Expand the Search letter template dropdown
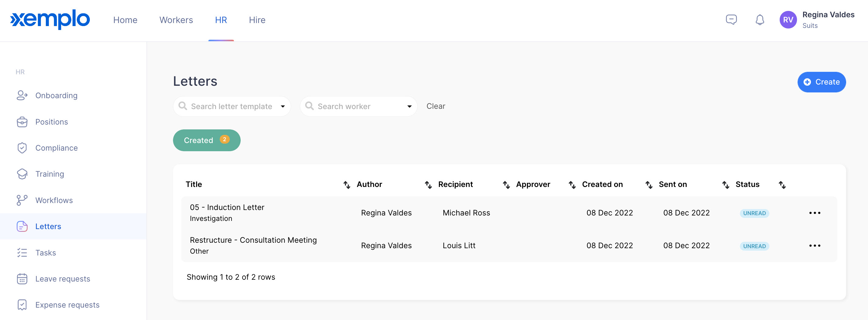The width and height of the screenshot is (868, 320). pyautogui.click(x=283, y=106)
